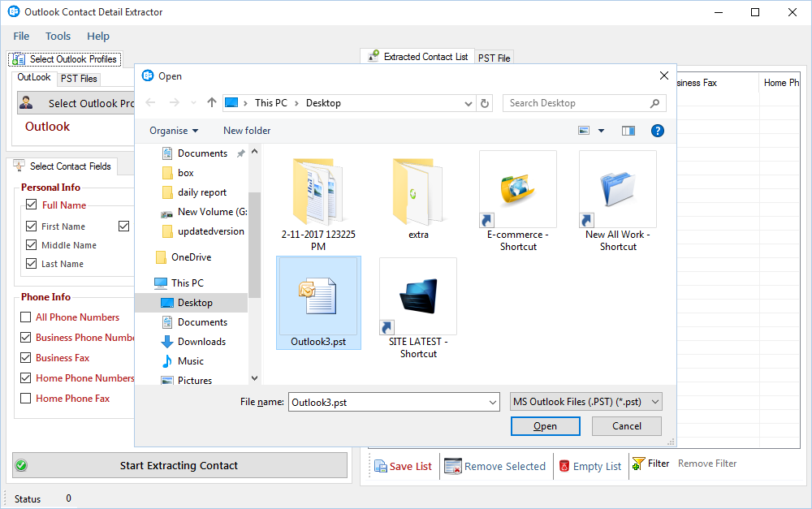Select the 2-11-2017 123225 PM folder
Viewport: 812px width, 509px height.
318,203
